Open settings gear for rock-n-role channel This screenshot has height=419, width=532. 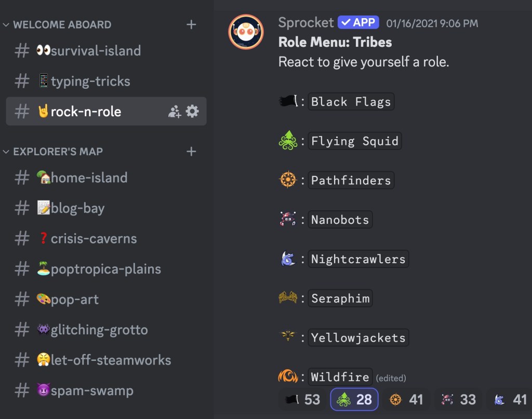click(x=192, y=111)
